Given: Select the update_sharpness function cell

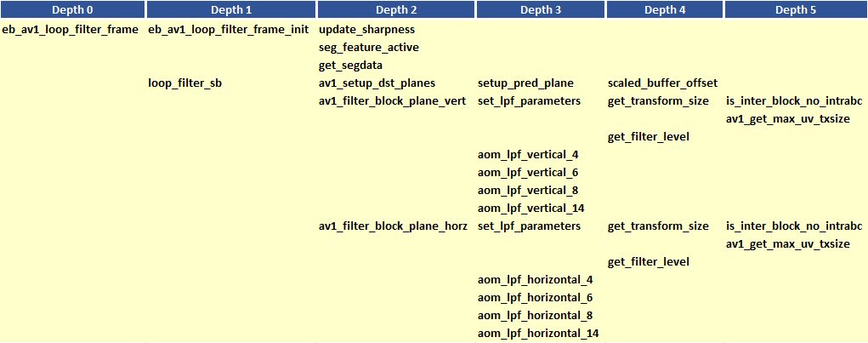Looking at the screenshot, I should click(366, 30).
